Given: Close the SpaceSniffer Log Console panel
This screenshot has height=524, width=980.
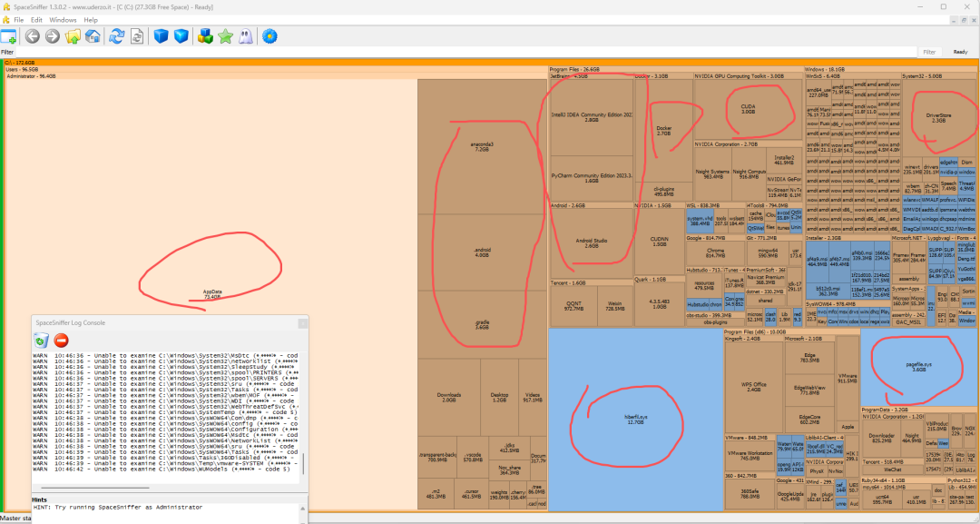Looking at the screenshot, I should [x=303, y=322].
